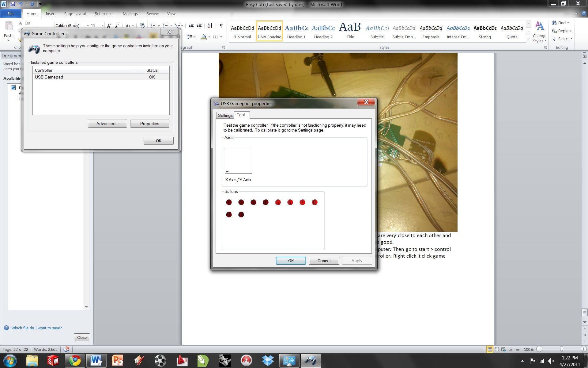Image resolution: width=588 pixels, height=368 pixels.
Task: Click the Find binoculars icon
Action: pyautogui.click(x=554, y=23)
